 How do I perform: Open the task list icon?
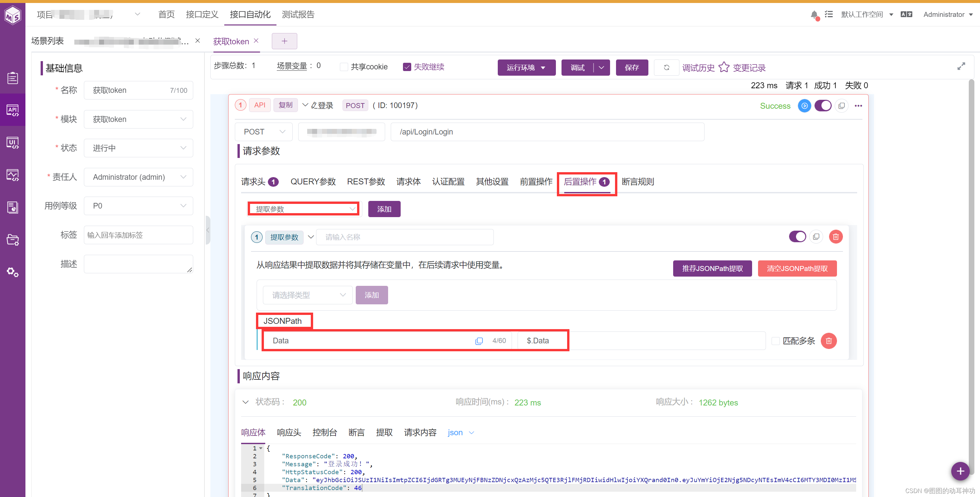(829, 14)
